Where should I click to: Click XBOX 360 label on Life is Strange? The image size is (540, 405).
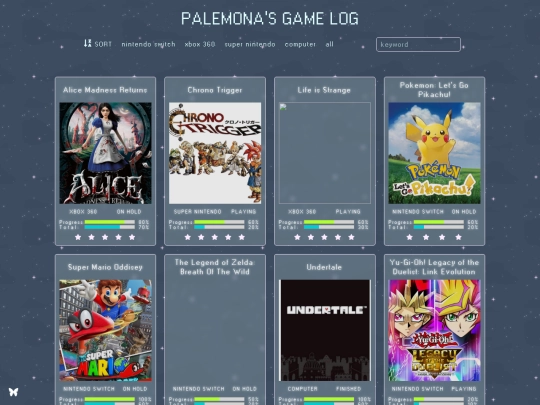[302, 211]
